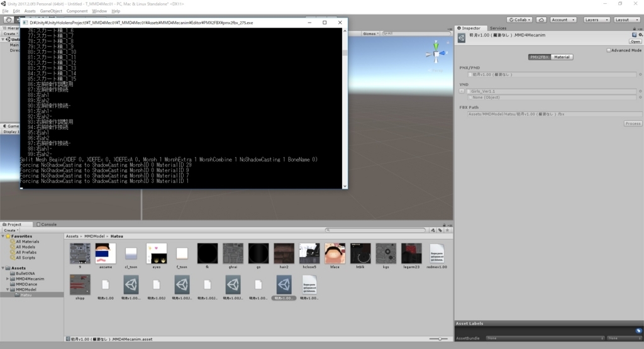Screen dimensions: 644x349
Task: Open the Create dropdown in Project panel
Action: (11, 230)
